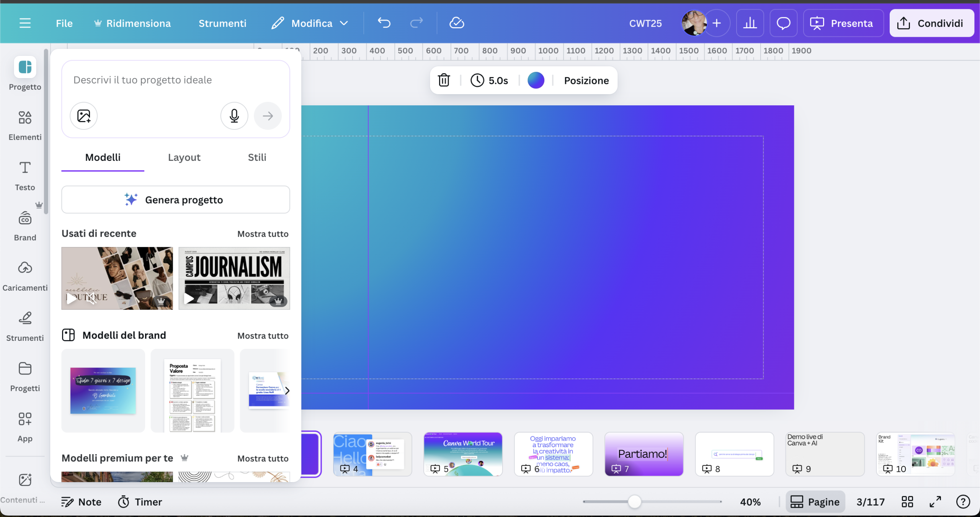Click the add image icon in prompt box
This screenshot has height=517, width=980.
pyautogui.click(x=84, y=116)
